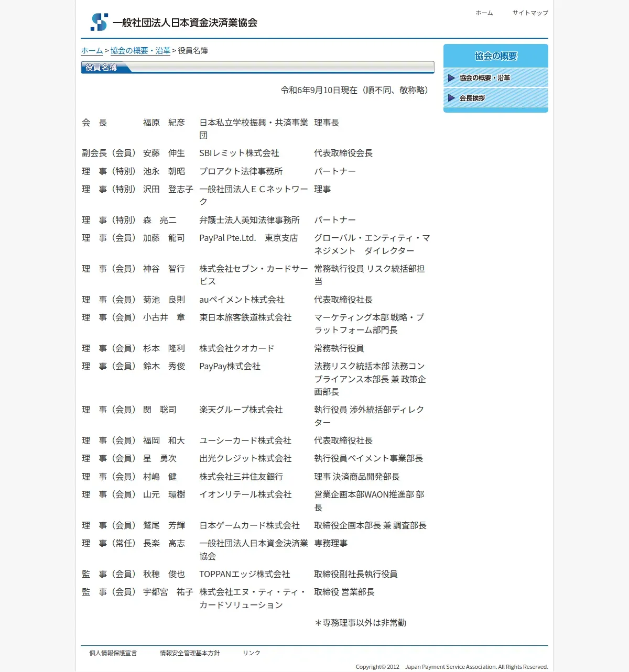Image resolution: width=629 pixels, height=672 pixels.
Task: Click the name 神谷 智行
Action: [x=164, y=269]
